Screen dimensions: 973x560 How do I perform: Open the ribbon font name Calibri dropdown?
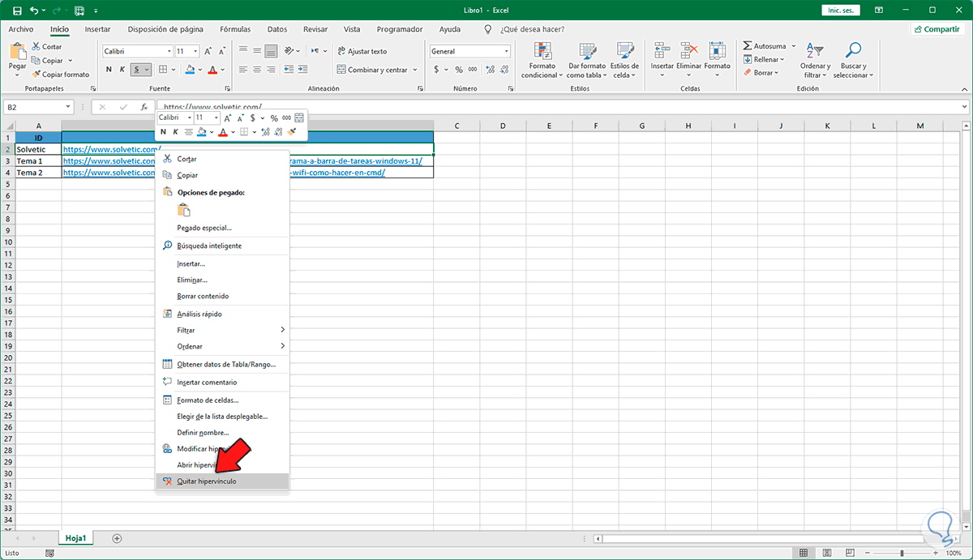(169, 51)
